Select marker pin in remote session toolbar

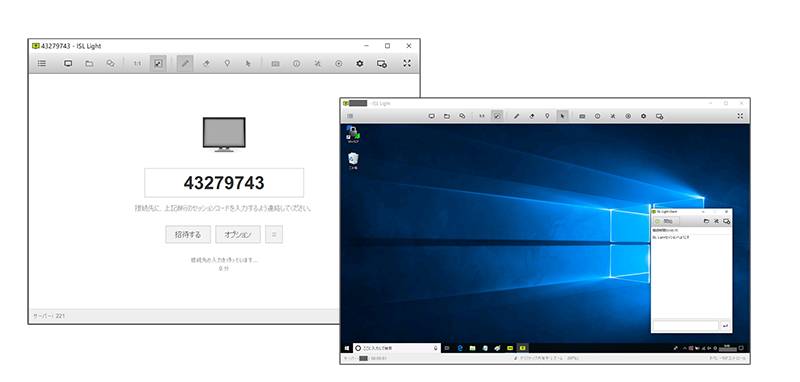pos(547,116)
